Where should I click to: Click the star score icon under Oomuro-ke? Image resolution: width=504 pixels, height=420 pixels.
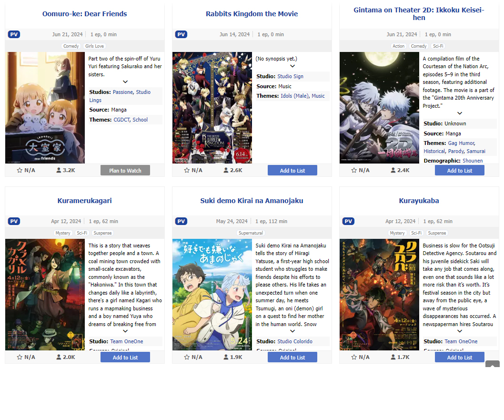point(20,170)
